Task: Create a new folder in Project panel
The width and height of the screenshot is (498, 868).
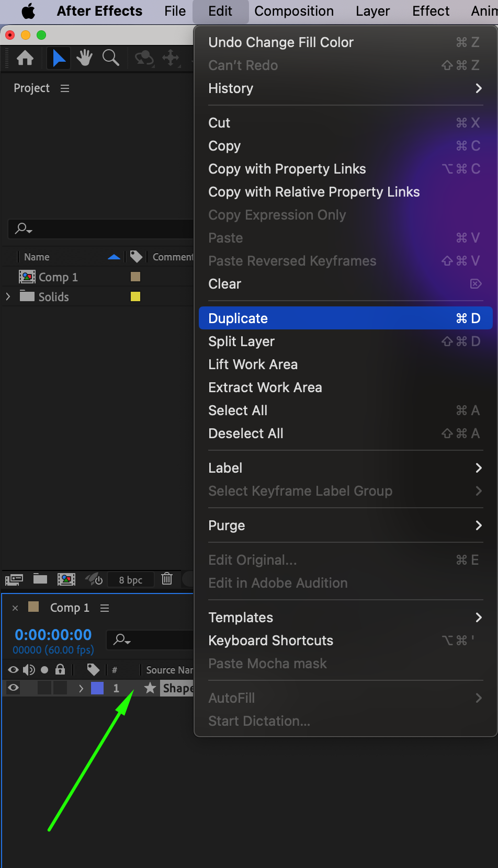Action: click(x=40, y=579)
